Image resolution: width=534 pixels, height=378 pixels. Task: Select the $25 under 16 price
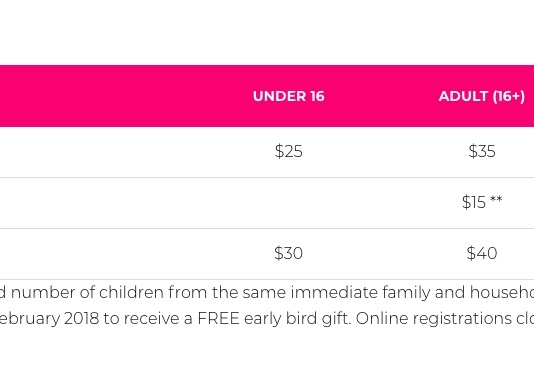288,151
